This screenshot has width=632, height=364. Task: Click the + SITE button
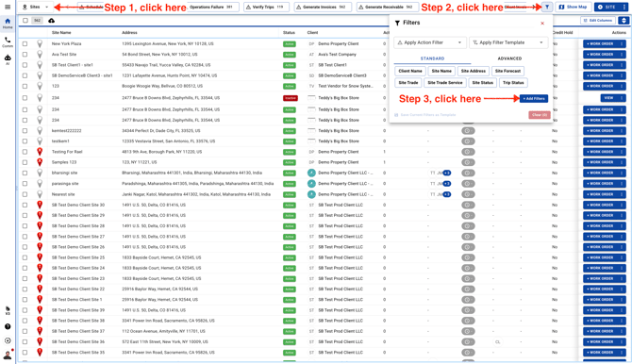coord(607,7)
